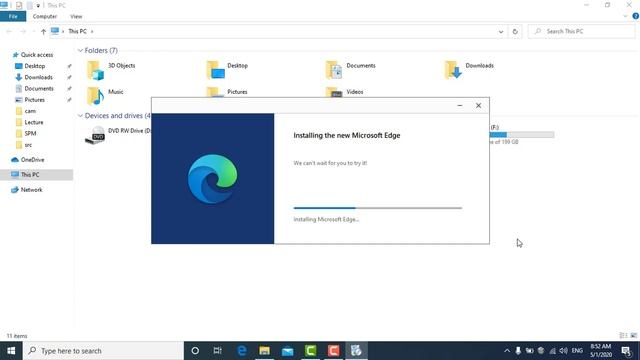Open the notification center
This screenshot has height=360, width=640.
pyautogui.click(x=627, y=351)
